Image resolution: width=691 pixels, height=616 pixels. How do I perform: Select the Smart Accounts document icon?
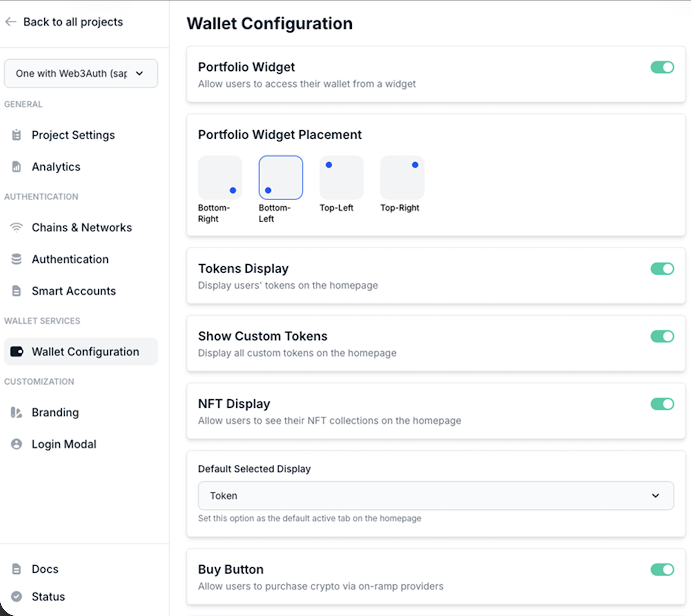point(16,291)
